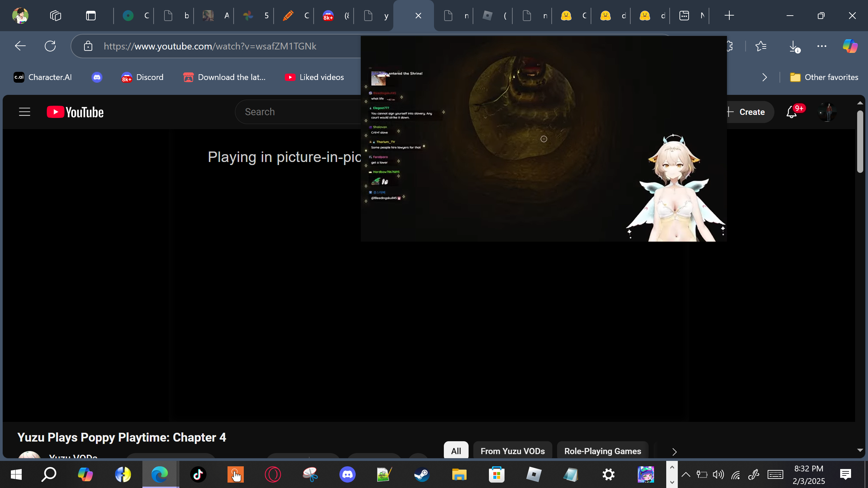Launch Steam from the taskbar
The width and height of the screenshot is (868, 488).
coord(422,474)
